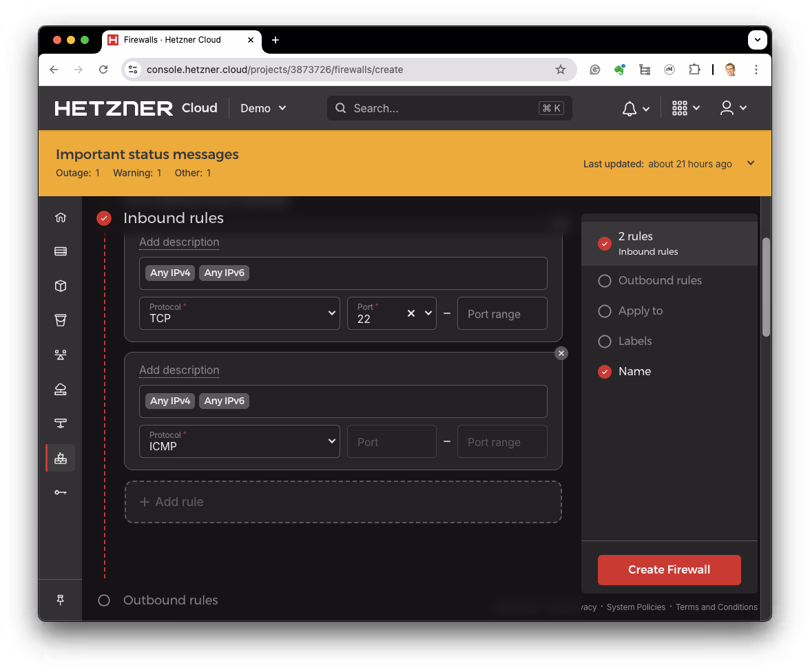Open the Firewalls section in sidebar
Image resolution: width=810 pixels, height=672 pixels.
[61, 458]
